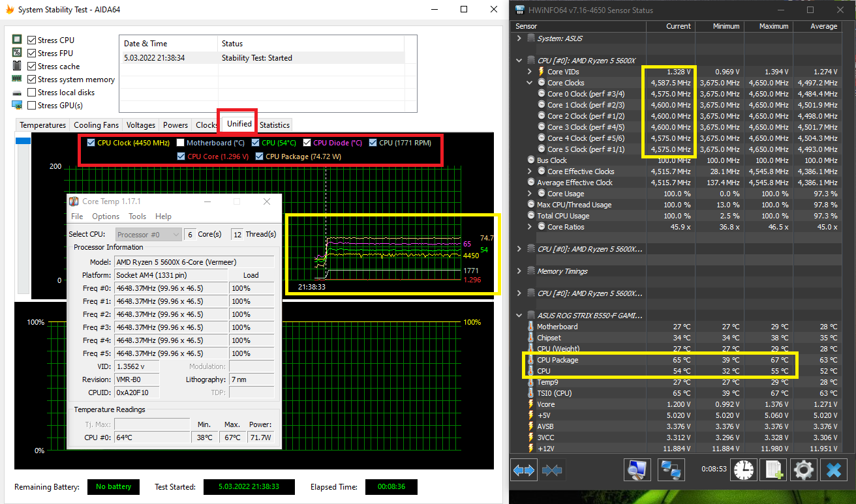Click disk icon beside Stress local disks
This screenshot has width=856, height=504.
[x=17, y=92]
